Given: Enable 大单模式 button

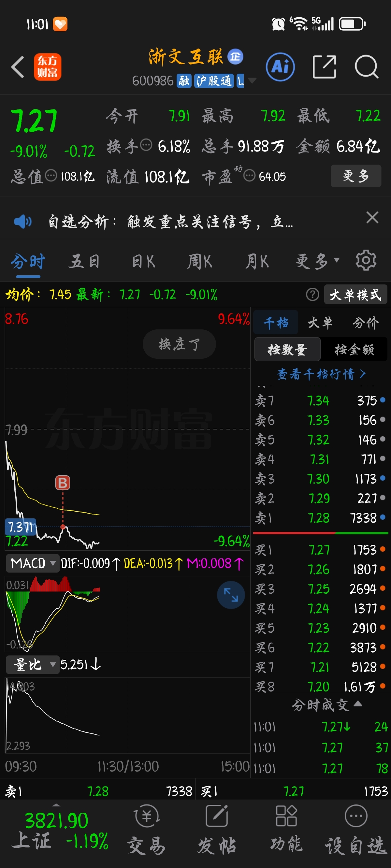Looking at the screenshot, I should (355, 295).
